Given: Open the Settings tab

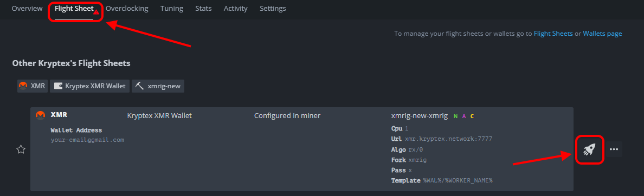Looking at the screenshot, I should 273,8.
